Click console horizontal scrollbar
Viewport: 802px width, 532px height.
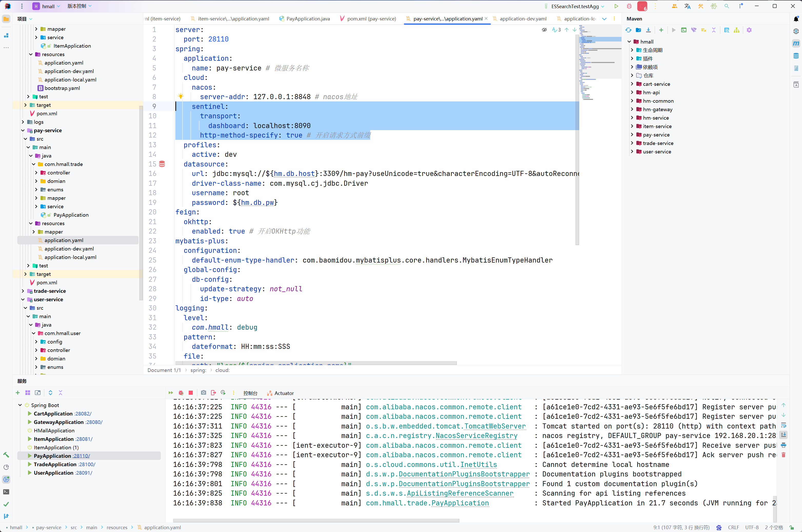coord(316,520)
